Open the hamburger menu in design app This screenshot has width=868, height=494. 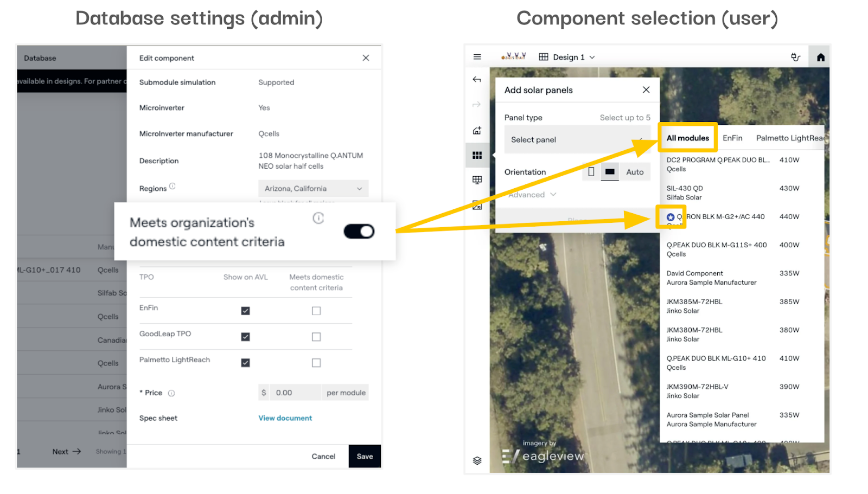(x=477, y=57)
